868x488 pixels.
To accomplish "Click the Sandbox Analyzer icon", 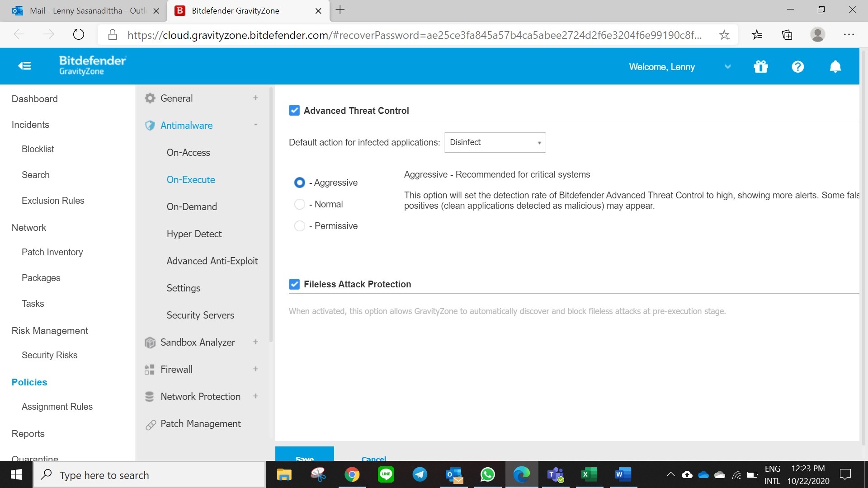I will [x=150, y=343].
